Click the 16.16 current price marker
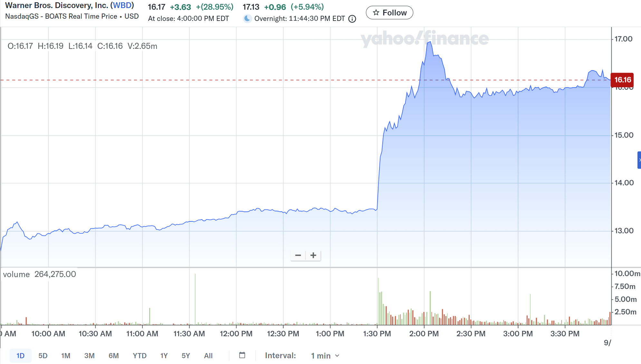 622,80
